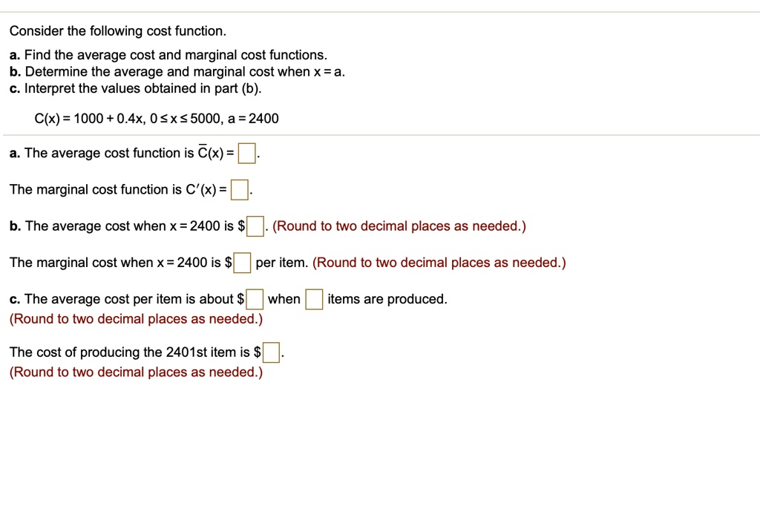Click the average cost function C̄(x) answer box
The width and height of the screenshot is (760, 532).
pos(246,154)
